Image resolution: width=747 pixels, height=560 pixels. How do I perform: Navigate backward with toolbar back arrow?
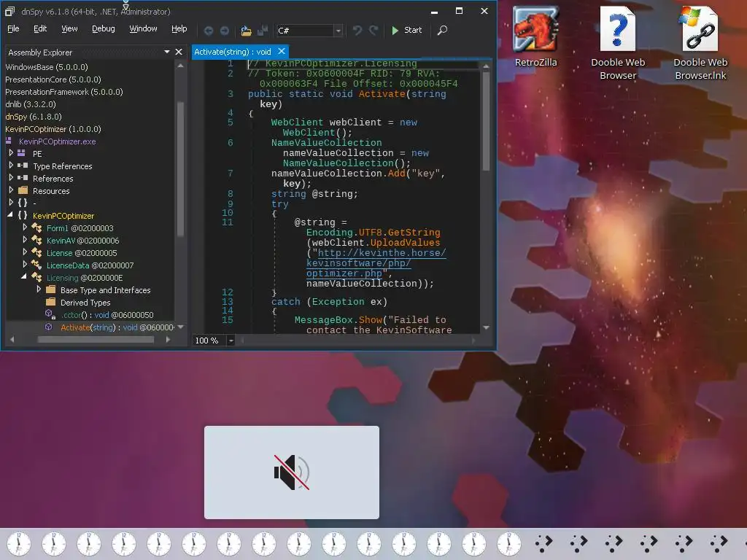tap(208, 31)
